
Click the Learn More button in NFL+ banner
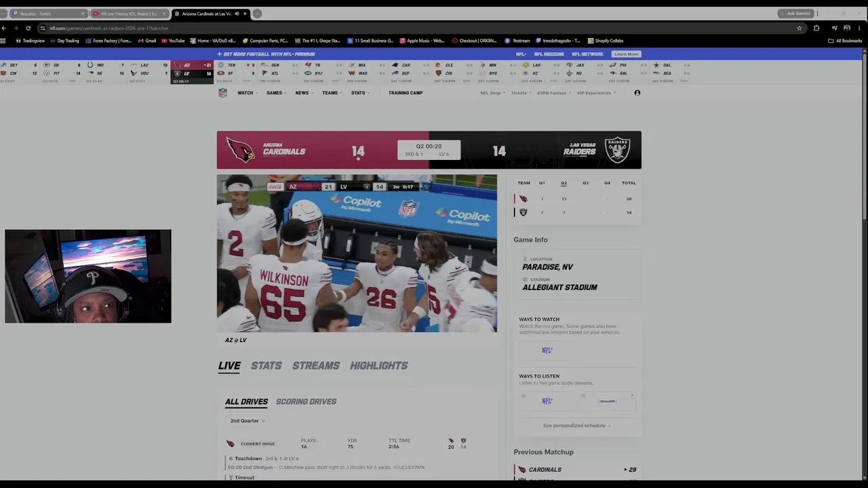tap(626, 54)
